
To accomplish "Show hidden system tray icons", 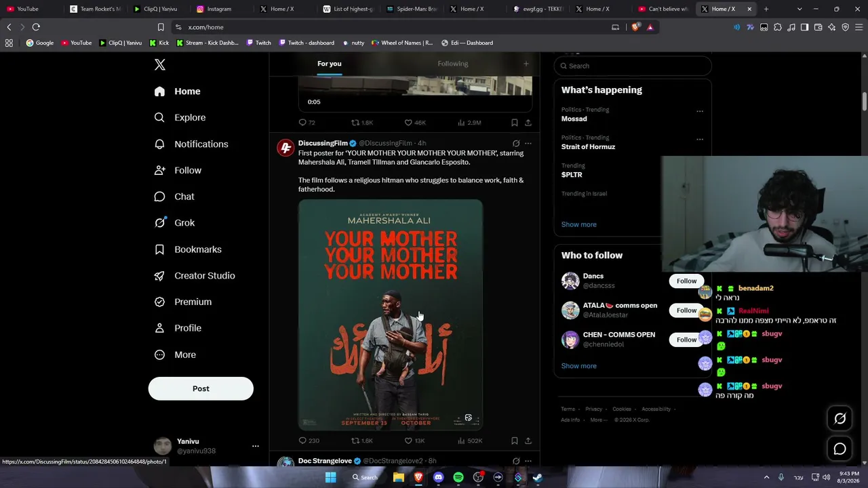I will coord(767,477).
